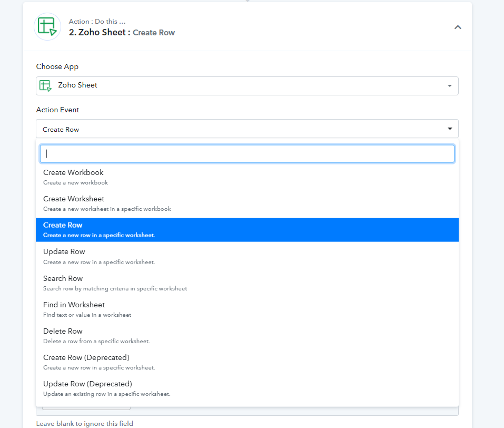This screenshot has height=428, width=504.
Task: Click the step title '2. Zoho Sheet : Create Row'
Action: (122, 33)
